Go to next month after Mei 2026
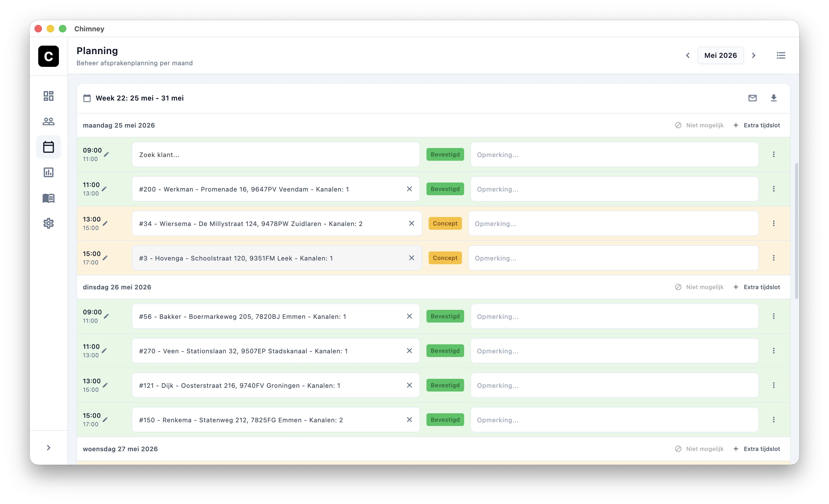829x504 pixels. tap(754, 55)
